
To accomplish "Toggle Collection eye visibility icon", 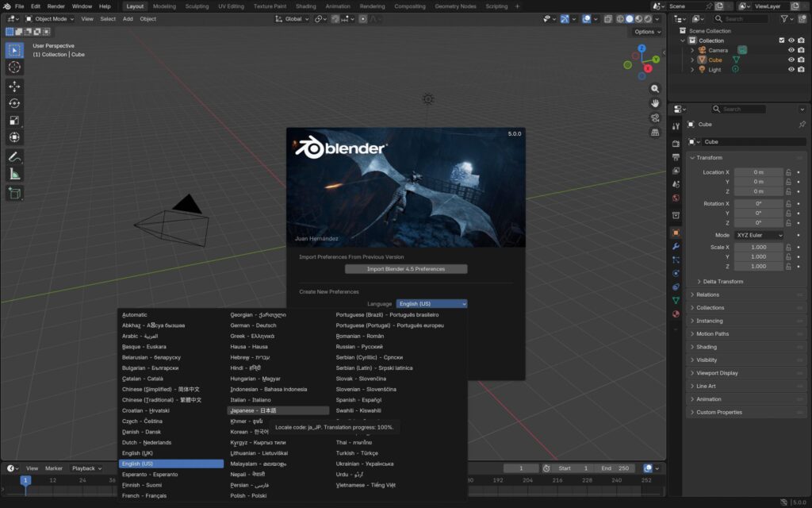I will coord(791,40).
